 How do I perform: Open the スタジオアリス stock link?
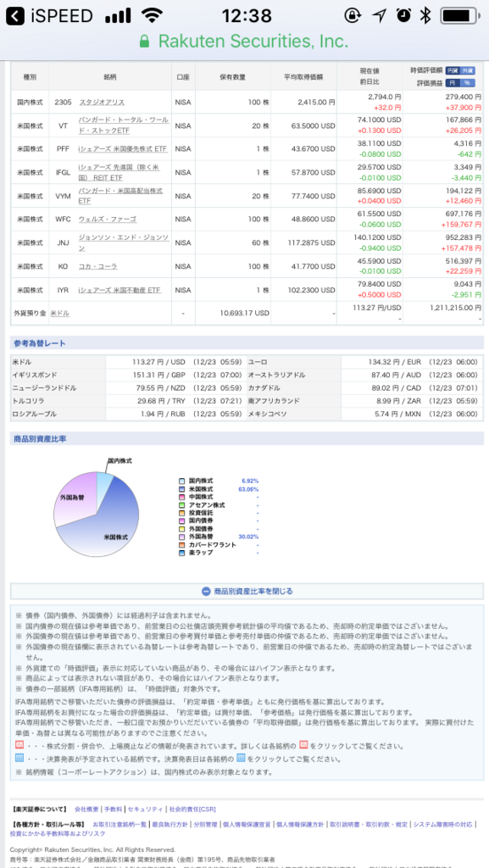[102, 103]
